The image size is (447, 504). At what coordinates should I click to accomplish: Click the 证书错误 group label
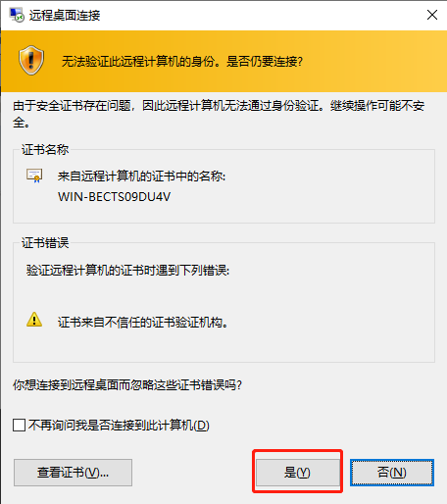click(45, 243)
